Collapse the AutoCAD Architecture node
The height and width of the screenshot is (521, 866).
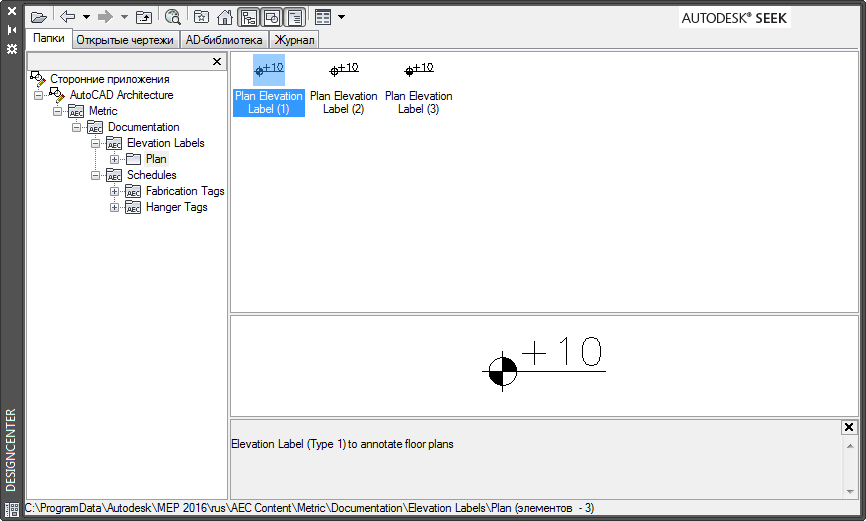38,95
